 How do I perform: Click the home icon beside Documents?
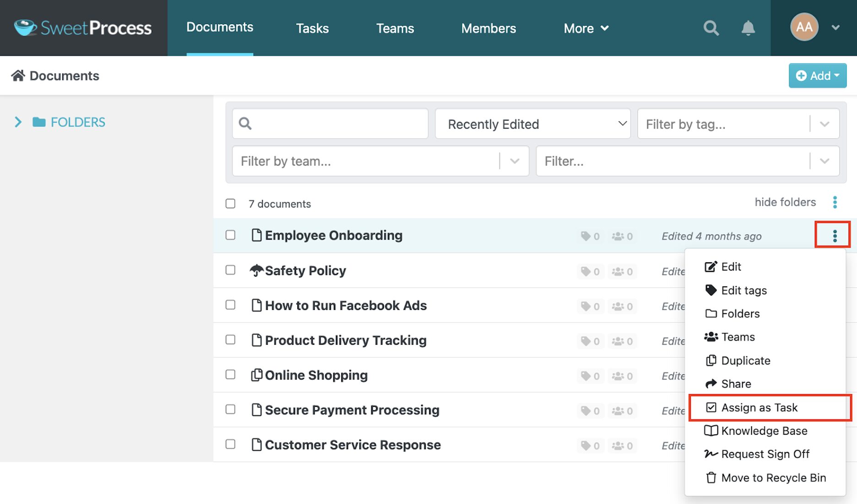[18, 75]
